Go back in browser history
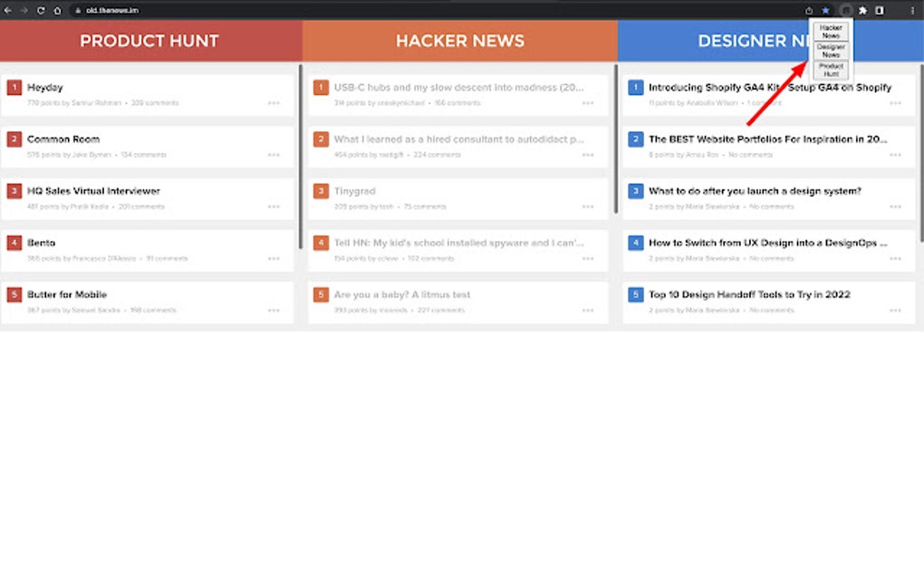The height and width of the screenshot is (578, 924). 7,10
